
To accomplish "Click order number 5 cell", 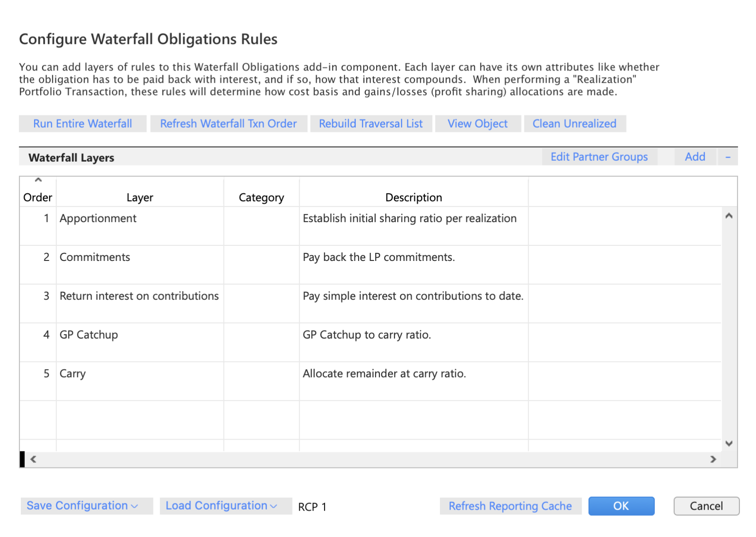I will (38, 381).
